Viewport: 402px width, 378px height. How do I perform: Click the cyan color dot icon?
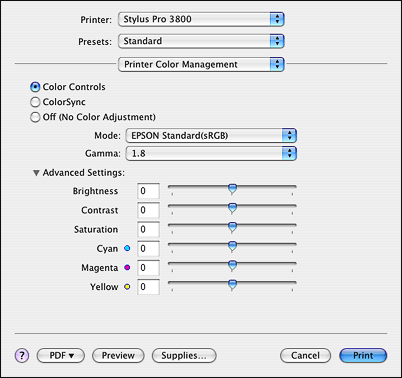coord(127,248)
